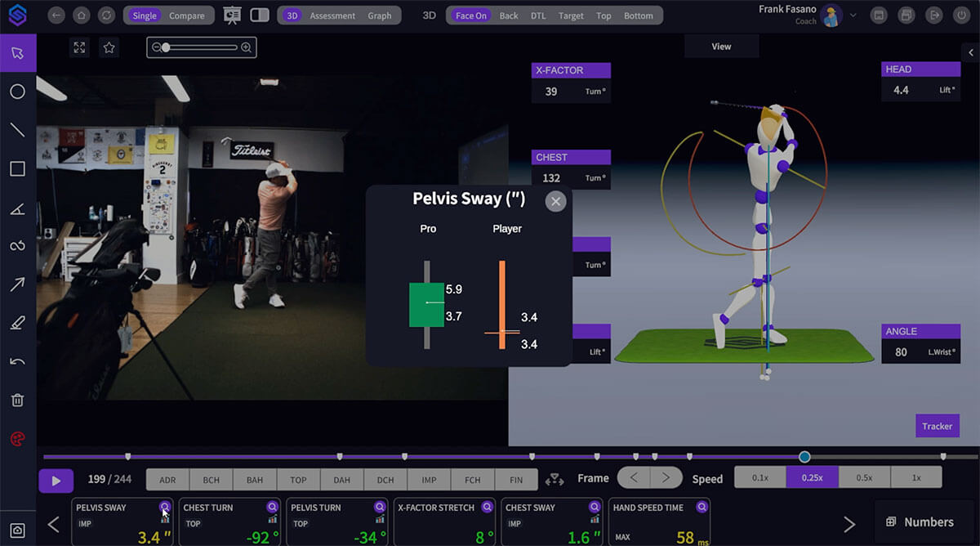Click the undo arrow in the sidebar

pyautogui.click(x=17, y=360)
